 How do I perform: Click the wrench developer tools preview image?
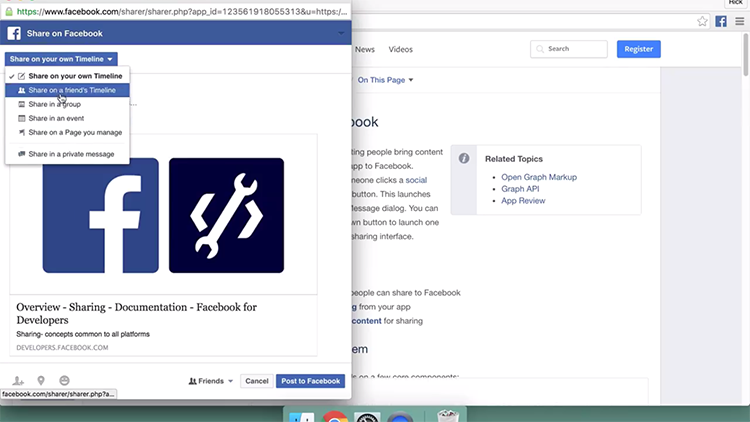click(226, 215)
